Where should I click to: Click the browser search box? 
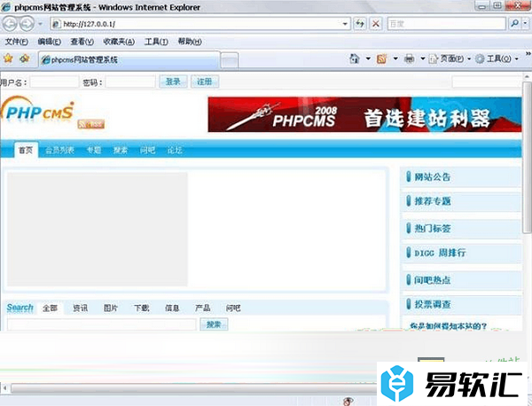(x=446, y=24)
